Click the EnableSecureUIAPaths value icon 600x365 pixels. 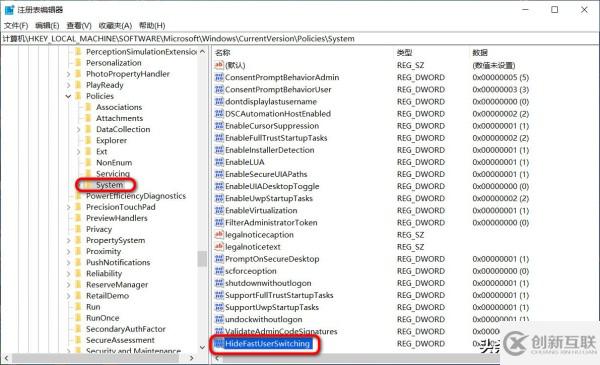(219, 174)
